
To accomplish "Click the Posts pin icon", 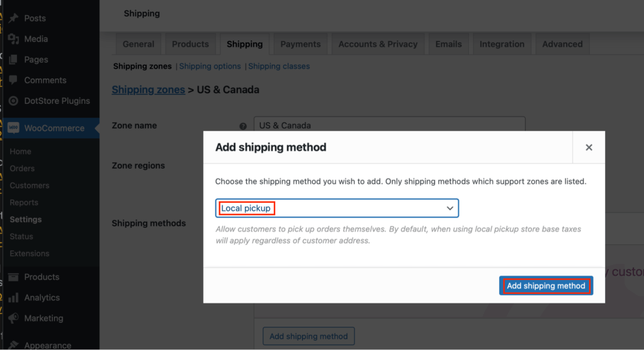I will tap(14, 18).
